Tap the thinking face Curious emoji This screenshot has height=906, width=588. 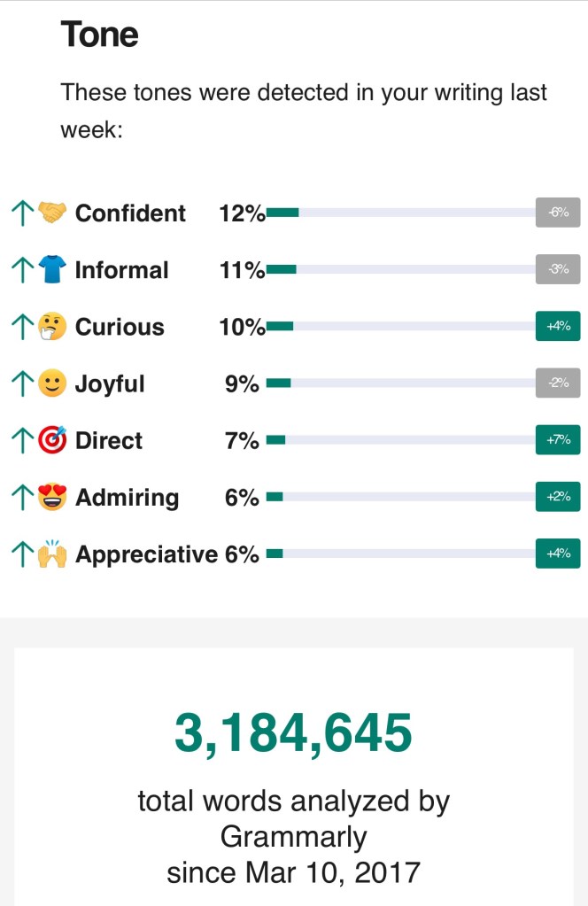pos(53,327)
